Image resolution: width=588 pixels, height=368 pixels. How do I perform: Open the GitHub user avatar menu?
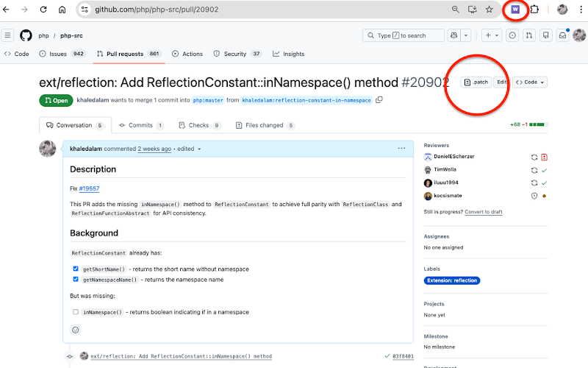(579, 35)
